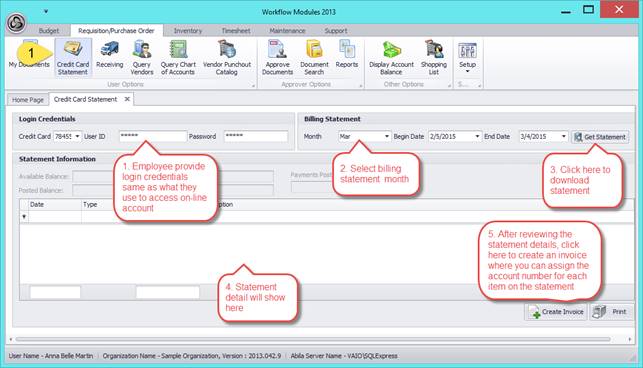Expand Other Options group launcher
Screen dimensions: 643x368
click(x=449, y=85)
